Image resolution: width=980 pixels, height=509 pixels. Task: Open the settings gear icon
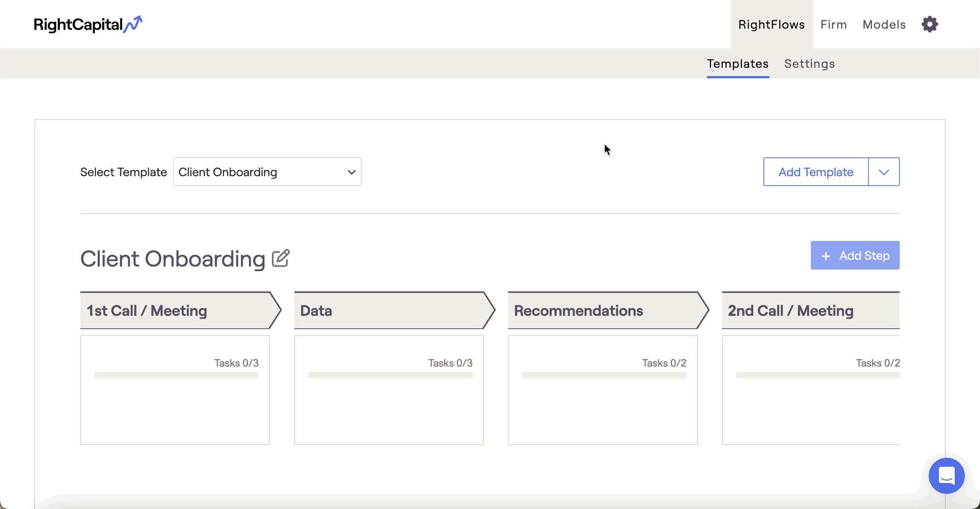point(930,24)
